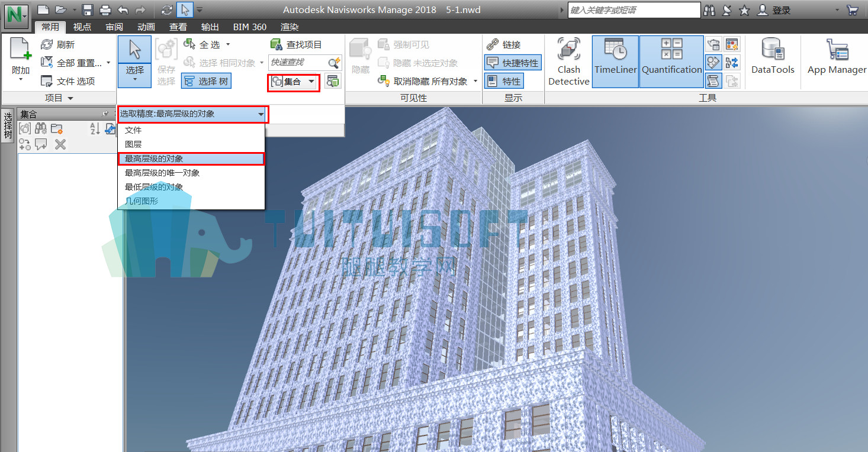
Task: Click the Undo arrow in quick access toolbar
Action: (x=123, y=10)
